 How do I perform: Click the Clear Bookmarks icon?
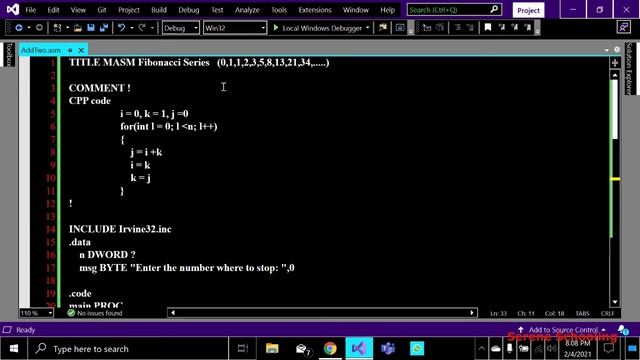528,27
